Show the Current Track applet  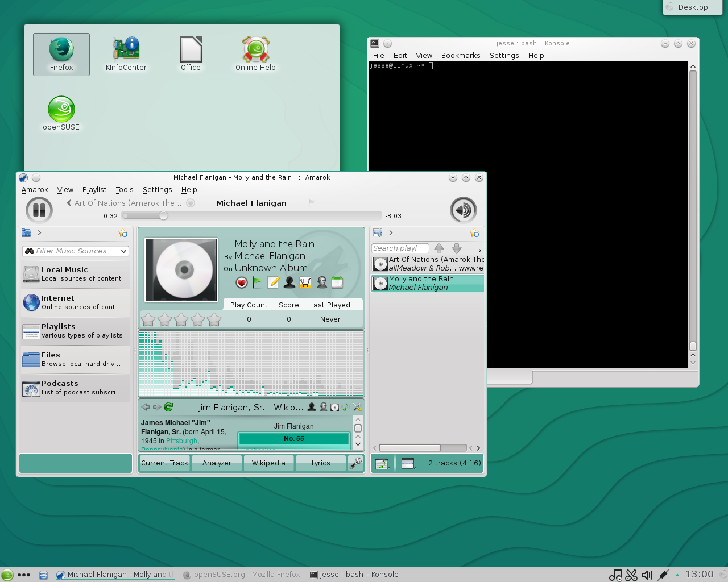tap(164, 463)
